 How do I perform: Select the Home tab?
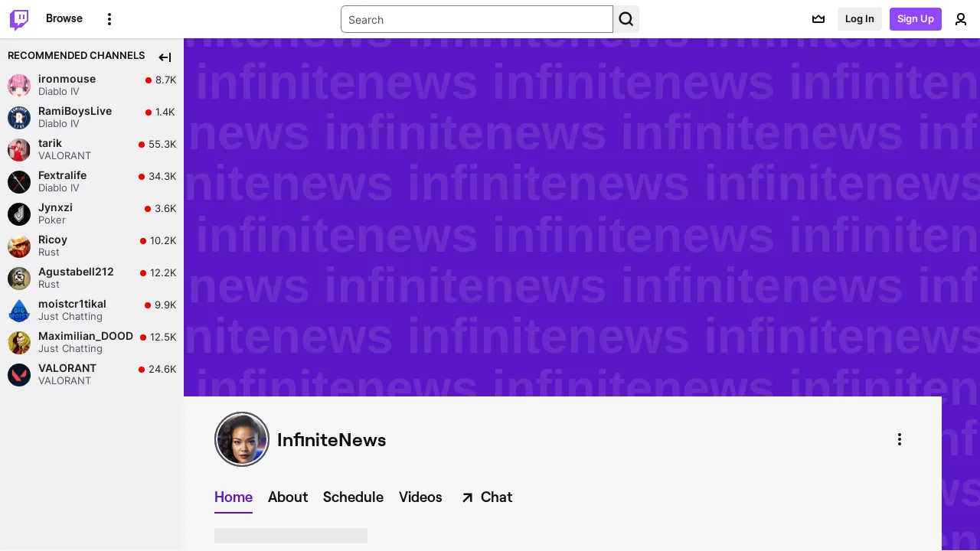pos(234,497)
